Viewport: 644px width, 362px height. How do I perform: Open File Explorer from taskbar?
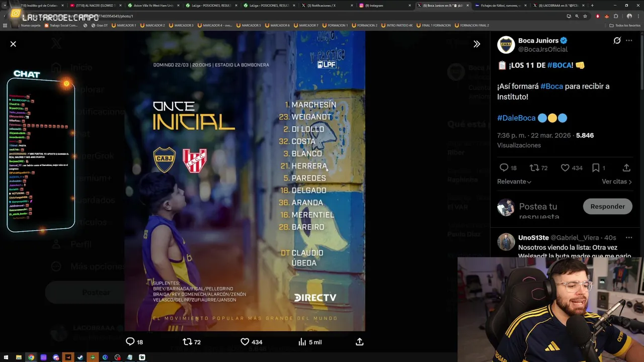pyautogui.click(x=19, y=357)
